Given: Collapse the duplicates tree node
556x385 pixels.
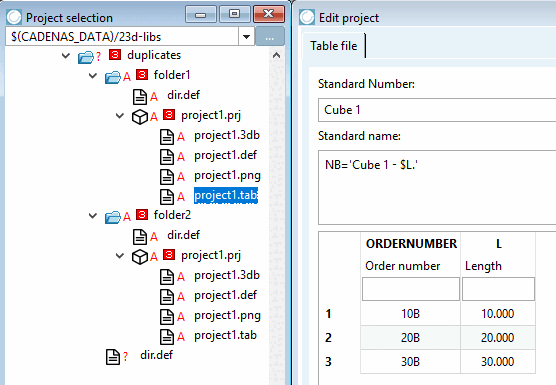Looking at the screenshot, I should point(66,55).
